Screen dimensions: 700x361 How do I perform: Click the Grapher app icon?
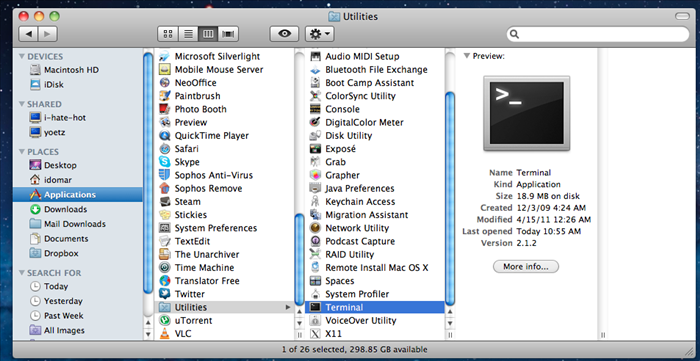pos(316,175)
